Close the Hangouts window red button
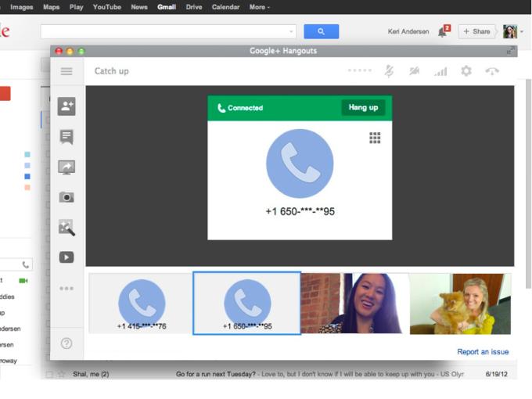 [x=59, y=51]
